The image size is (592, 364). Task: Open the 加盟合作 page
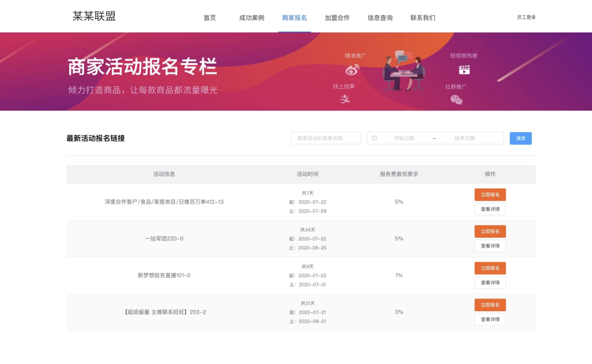[x=337, y=18]
